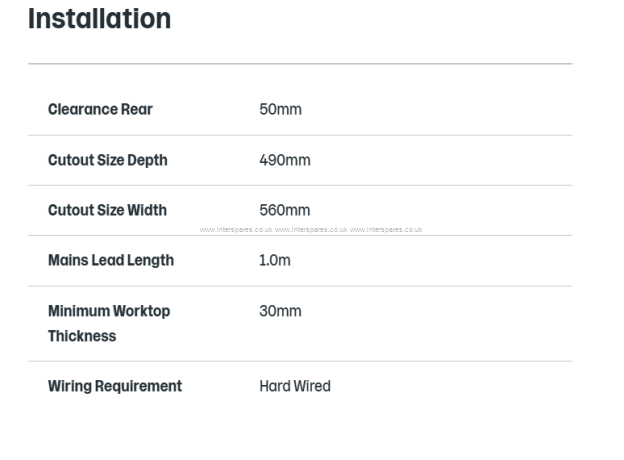Click the middle www.interspares.co.uk watermark

tap(311, 230)
